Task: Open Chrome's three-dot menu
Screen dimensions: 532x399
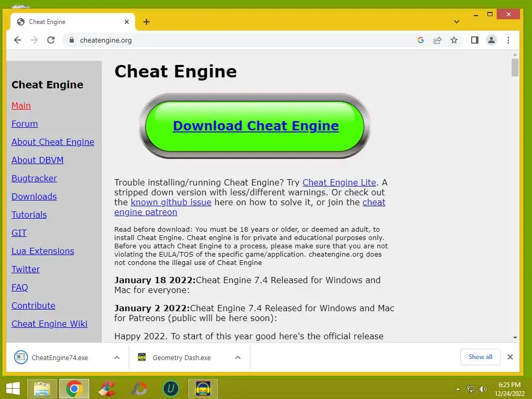Action: pos(508,40)
